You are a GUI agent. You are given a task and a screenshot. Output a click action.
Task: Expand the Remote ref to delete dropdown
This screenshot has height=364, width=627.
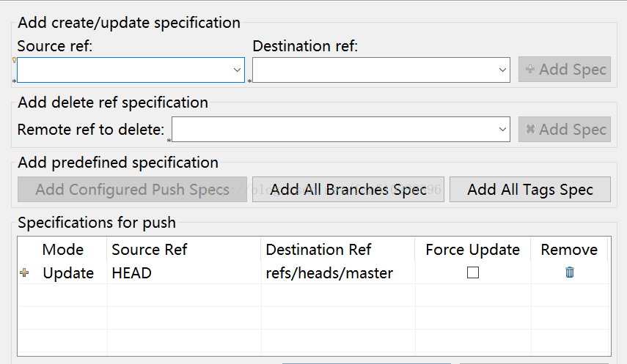[x=502, y=130]
